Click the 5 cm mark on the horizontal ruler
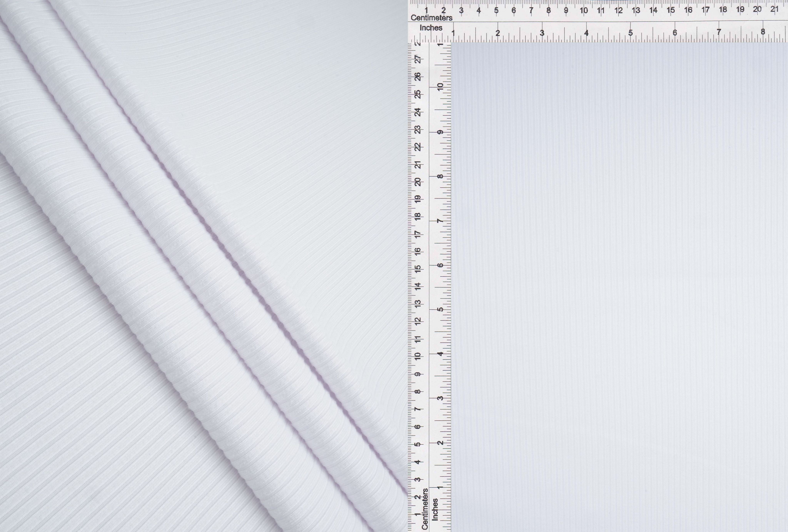Viewport: 788px width, 532px height. point(496,11)
